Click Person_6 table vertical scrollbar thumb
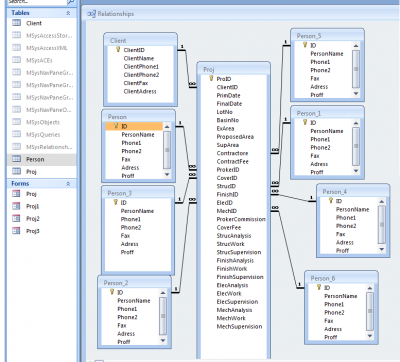400x362 pixels. click(370, 311)
